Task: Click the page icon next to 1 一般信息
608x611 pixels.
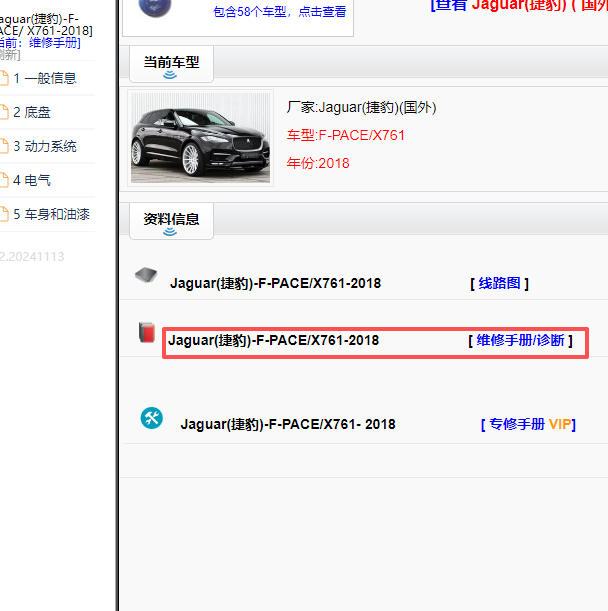Action: (x=4, y=78)
